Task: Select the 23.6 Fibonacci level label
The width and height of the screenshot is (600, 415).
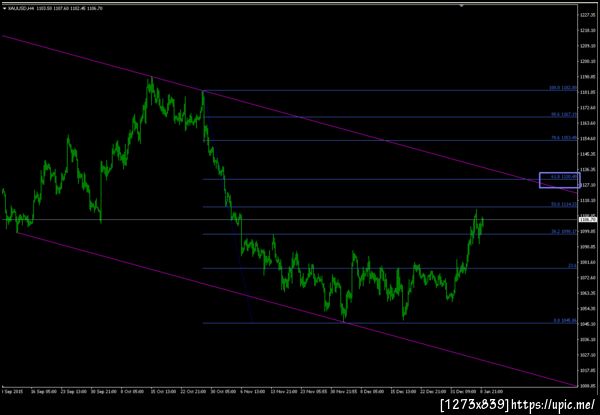Action: click(x=572, y=265)
